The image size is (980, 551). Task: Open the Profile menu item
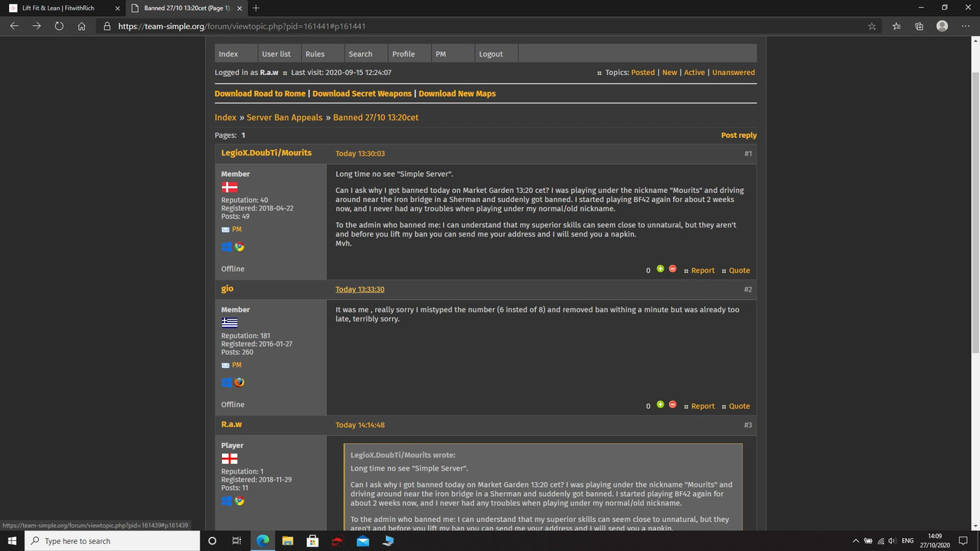[x=403, y=54]
